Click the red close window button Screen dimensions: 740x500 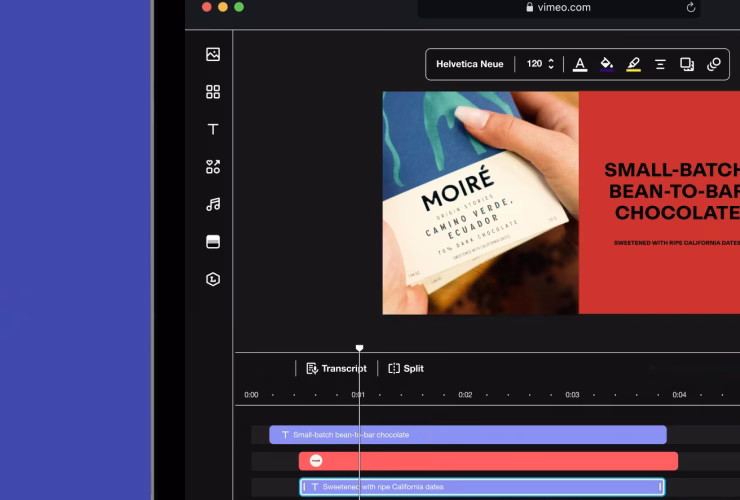point(207,7)
